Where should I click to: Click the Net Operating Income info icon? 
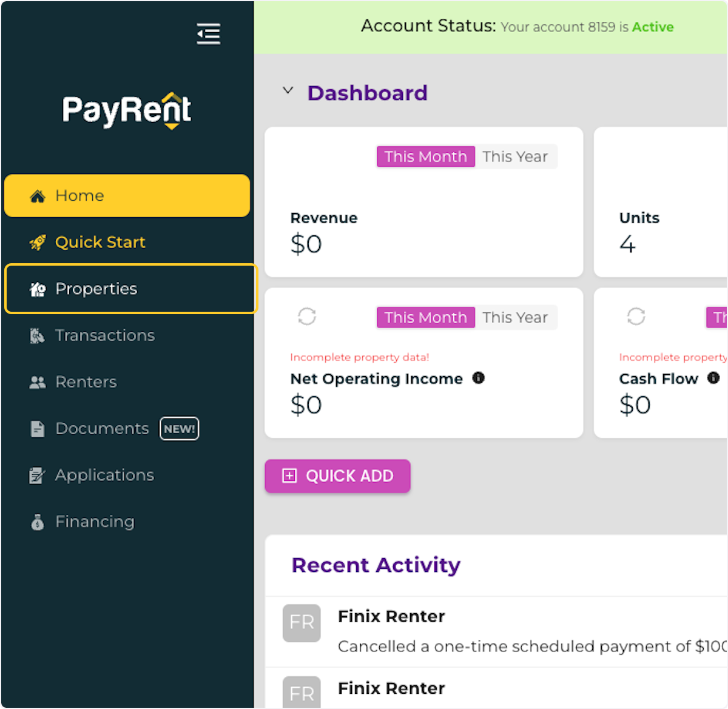tap(479, 378)
